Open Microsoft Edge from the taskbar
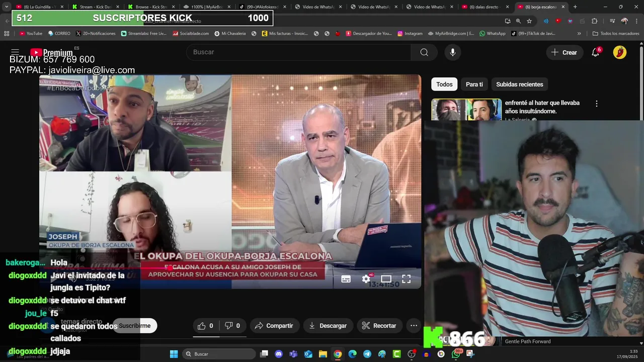 click(352, 354)
